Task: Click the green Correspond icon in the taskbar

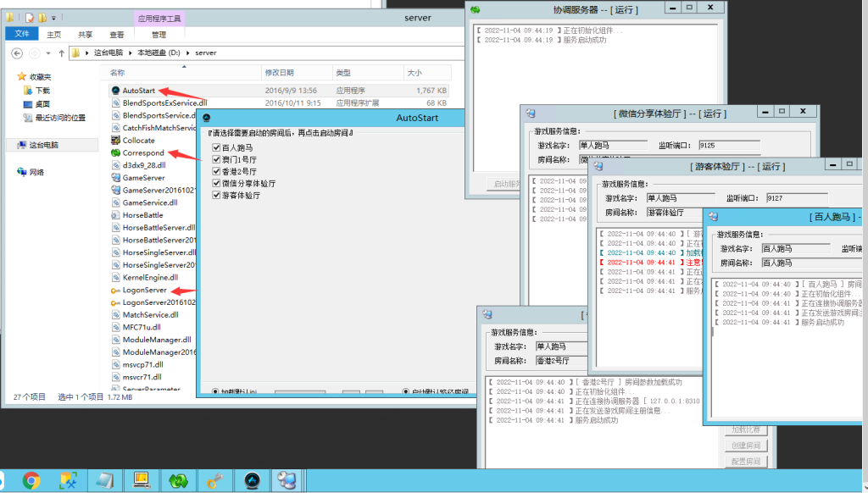Action: coord(179,480)
